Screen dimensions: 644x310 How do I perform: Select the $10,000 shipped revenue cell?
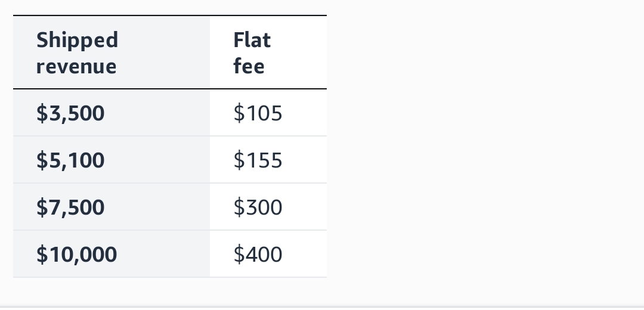[x=112, y=254]
